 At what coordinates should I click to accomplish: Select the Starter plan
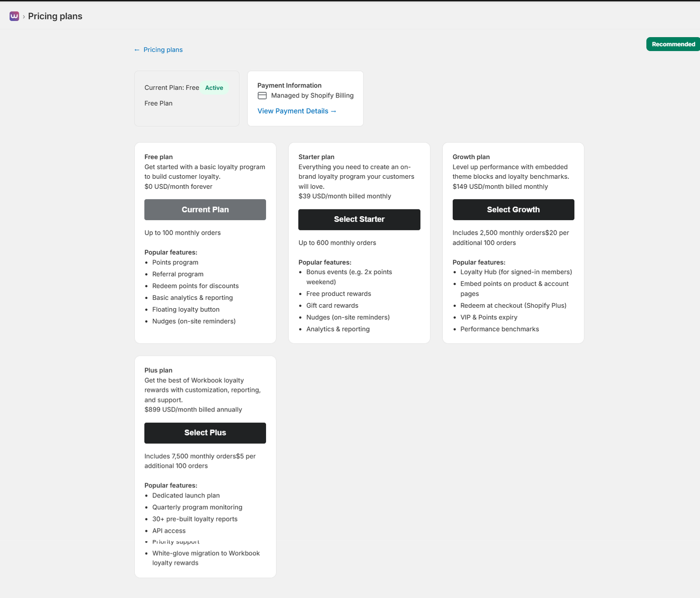pos(359,219)
